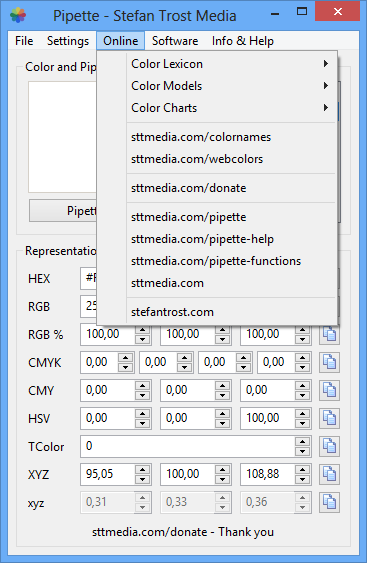Open the Software menu
This screenshot has width=367, height=563.
pos(175,41)
